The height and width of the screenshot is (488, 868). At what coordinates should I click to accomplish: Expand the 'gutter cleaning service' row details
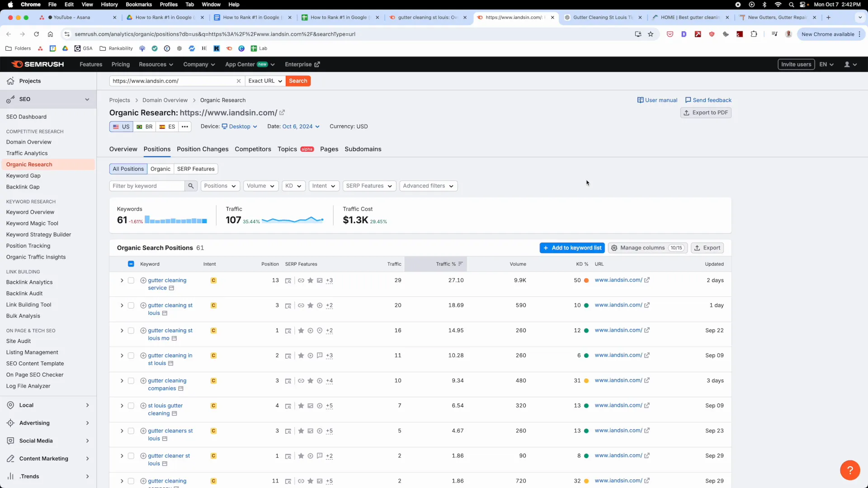click(x=122, y=280)
